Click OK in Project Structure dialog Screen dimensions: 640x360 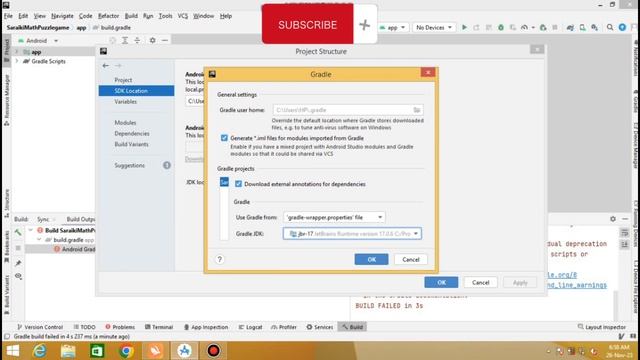click(x=441, y=282)
